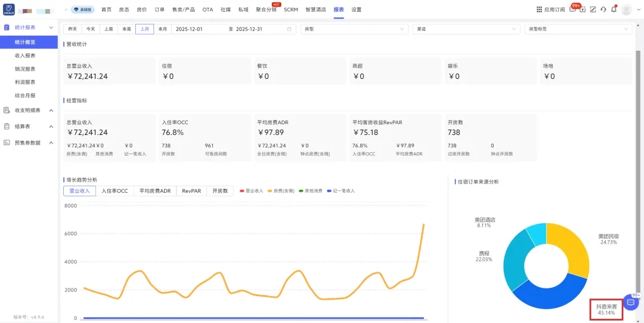
Task: Toggle 房费(含佣) legend series in chart
Action: tap(281, 191)
